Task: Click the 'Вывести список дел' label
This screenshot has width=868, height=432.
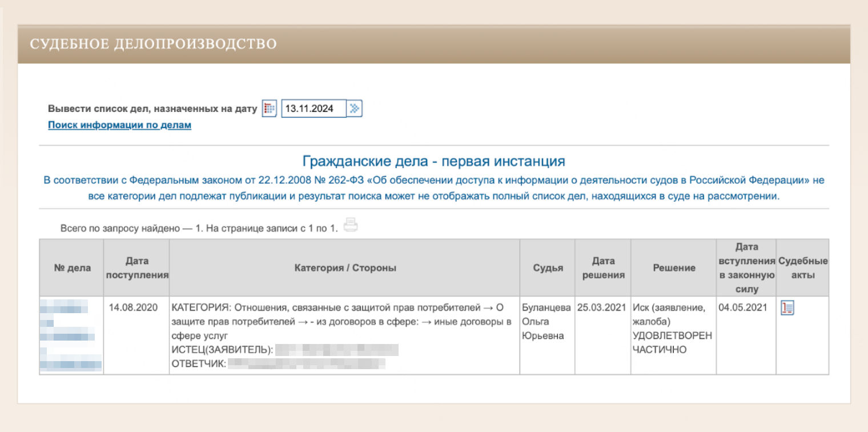Action: tap(152, 109)
